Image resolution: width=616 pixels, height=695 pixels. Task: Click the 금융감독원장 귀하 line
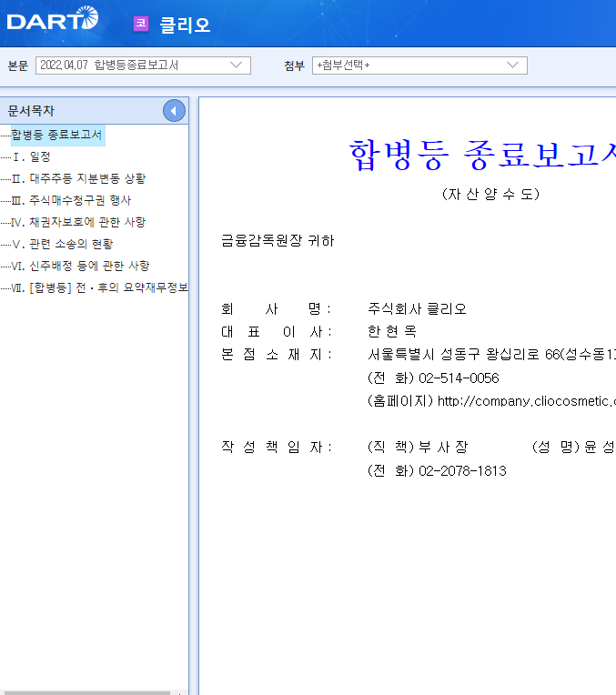278,241
